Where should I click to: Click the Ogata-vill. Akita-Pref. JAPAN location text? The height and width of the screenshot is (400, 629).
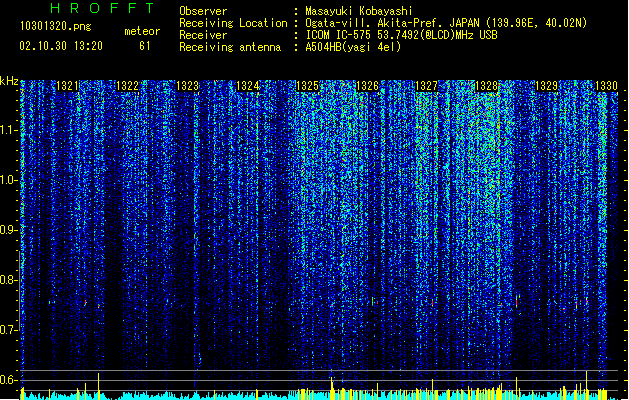(446, 23)
